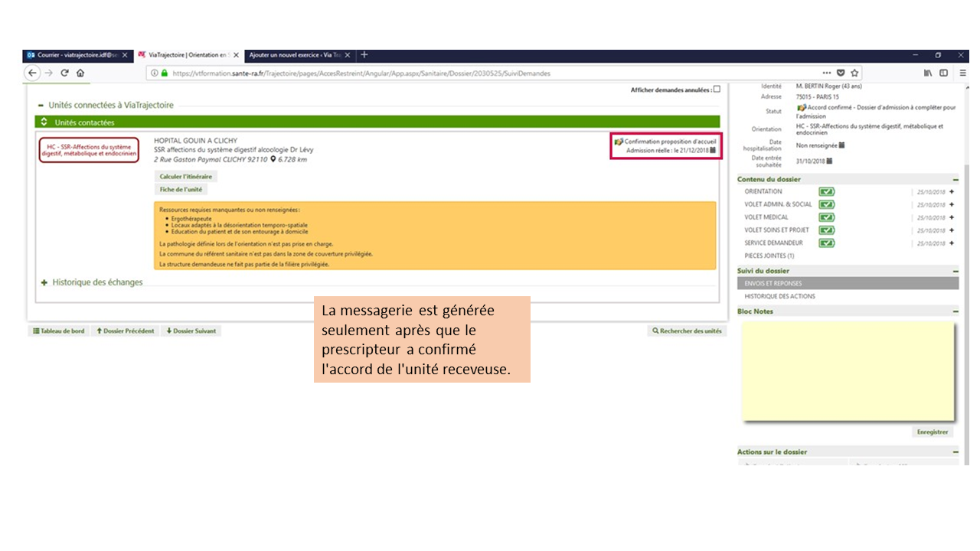Viewport: 980px width, 551px height.
Task: Click calendar icon next to 31/10/2018 entry date
Action: [x=831, y=161]
